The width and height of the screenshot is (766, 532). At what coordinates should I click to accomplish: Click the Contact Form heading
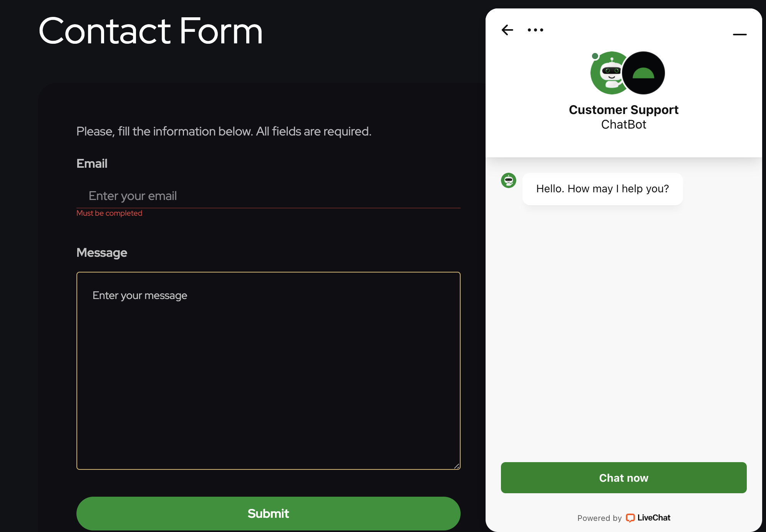click(x=151, y=31)
